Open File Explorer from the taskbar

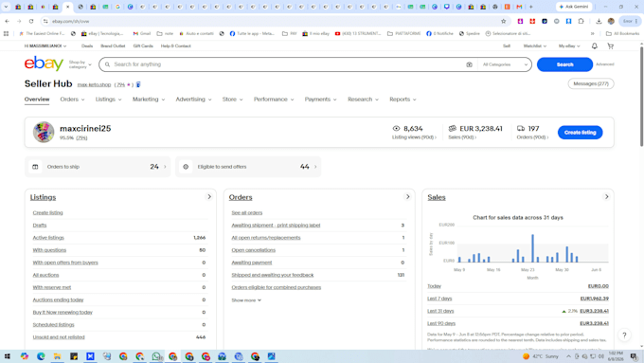click(57, 356)
